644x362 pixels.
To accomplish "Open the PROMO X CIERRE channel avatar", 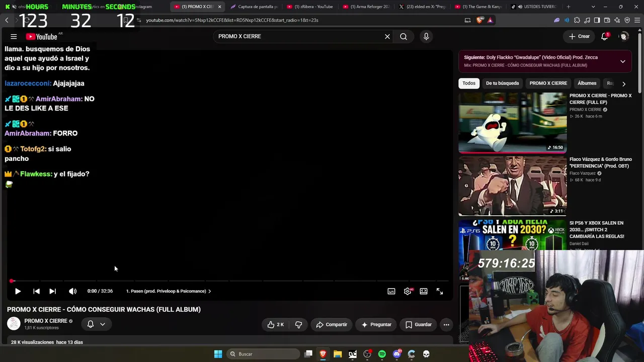I will 14,324.
